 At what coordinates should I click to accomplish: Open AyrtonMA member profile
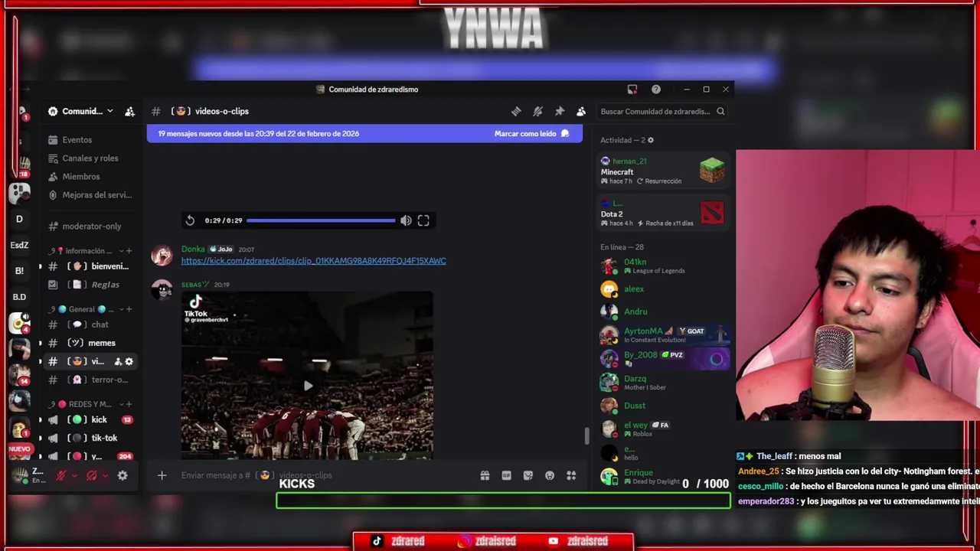pos(663,334)
